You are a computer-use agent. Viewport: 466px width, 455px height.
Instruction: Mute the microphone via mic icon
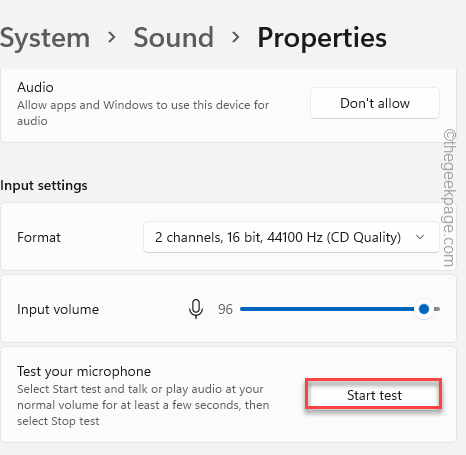196,309
